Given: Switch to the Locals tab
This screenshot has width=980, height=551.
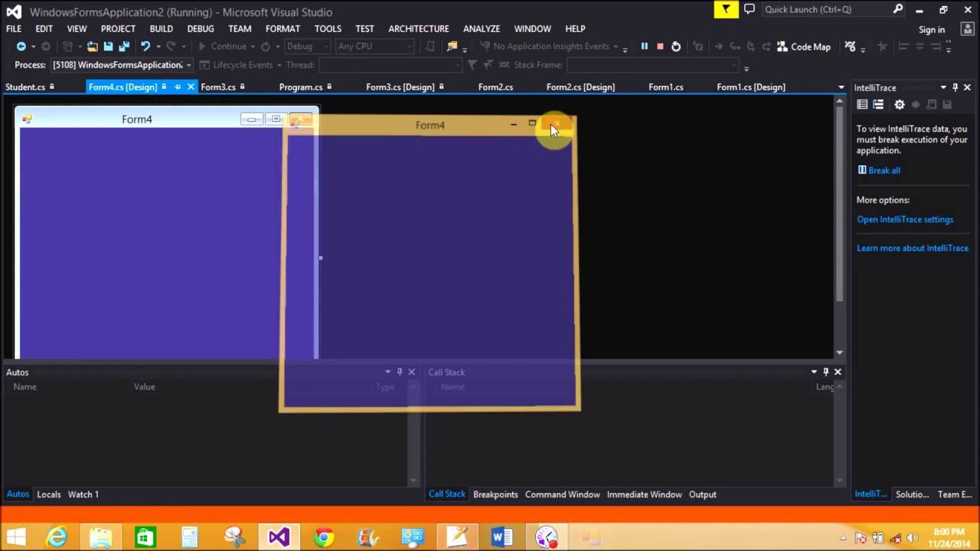Looking at the screenshot, I should coord(49,494).
